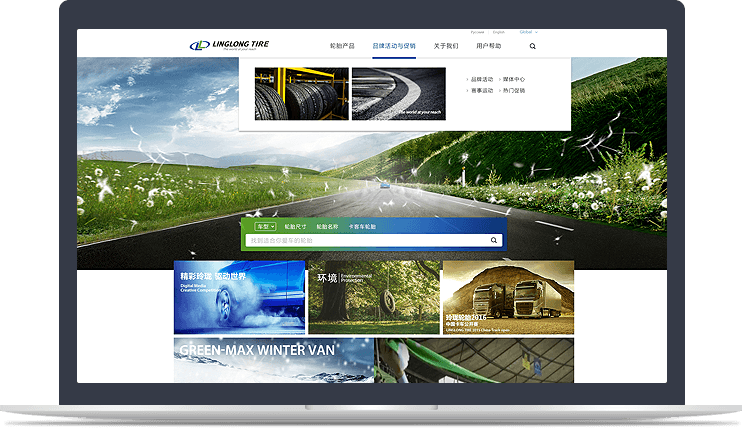The image size is (742, 429).
Task: Expand the 车型 dropdown in search bar
Action: pos(263,227)
